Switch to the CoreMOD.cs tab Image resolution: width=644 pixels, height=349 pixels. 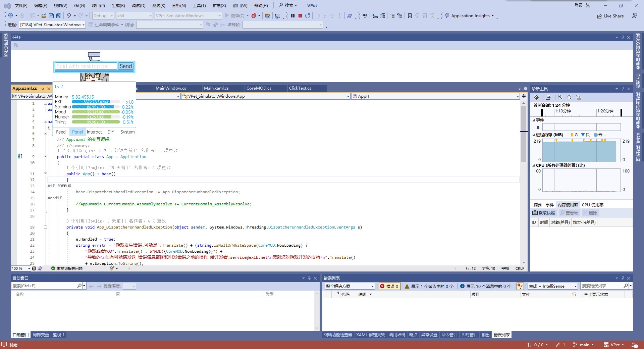point(259,88)
